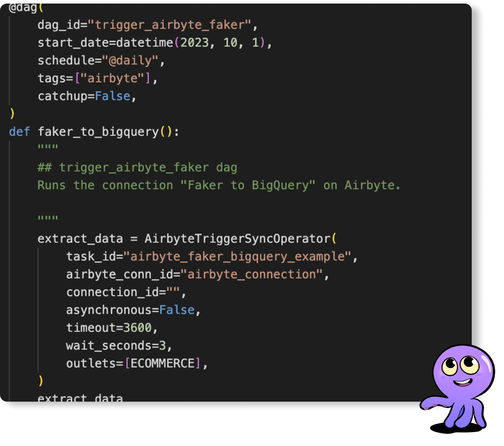Click the wait_seconds value 3
Viewport: 504px width, 446px height.
pyautogui.click(x=162, y=346)
